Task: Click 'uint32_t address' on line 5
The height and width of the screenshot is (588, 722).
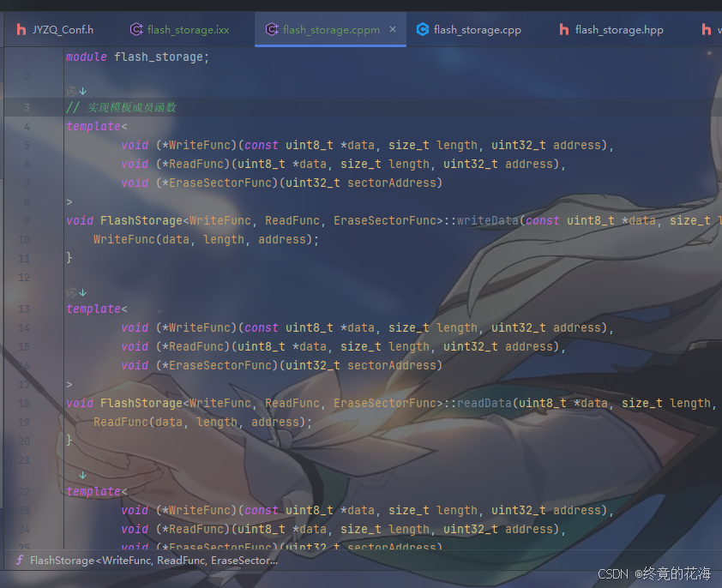Action: (x=546, y=145)
